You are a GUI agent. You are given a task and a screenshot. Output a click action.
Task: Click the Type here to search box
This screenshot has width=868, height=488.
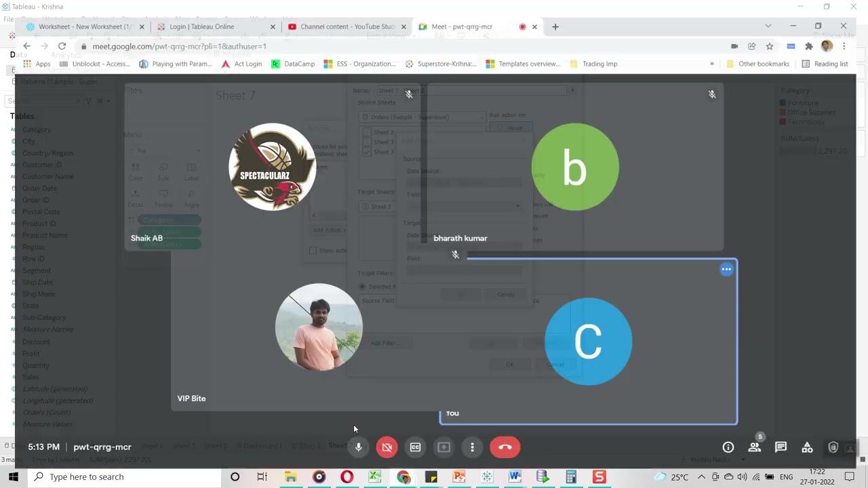click(x=124, y=477)
